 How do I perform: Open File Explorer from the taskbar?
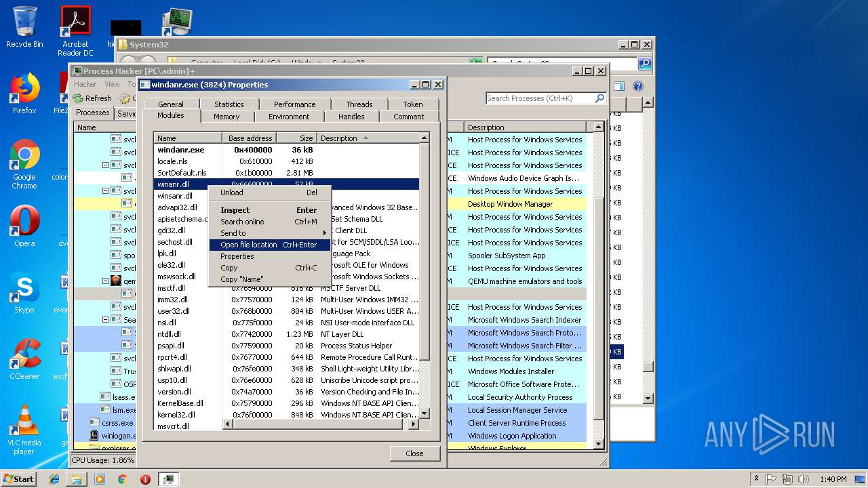pos(77,479)
